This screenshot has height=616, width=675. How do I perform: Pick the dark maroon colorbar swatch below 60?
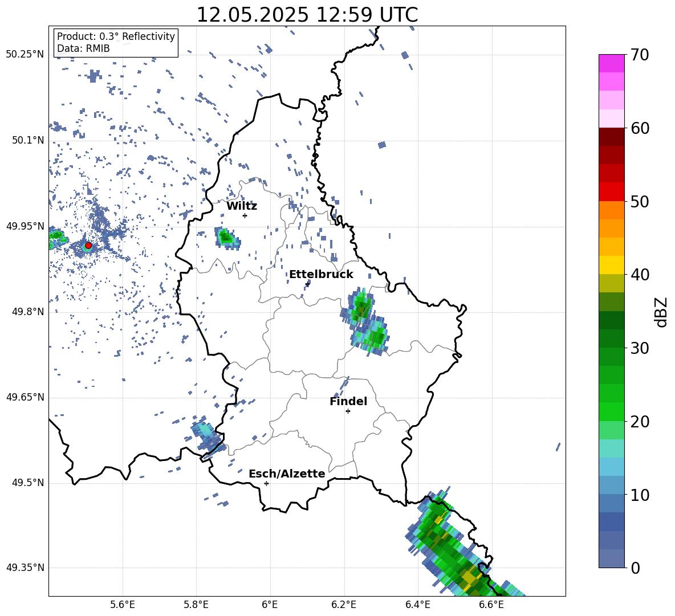pos(611,137)
